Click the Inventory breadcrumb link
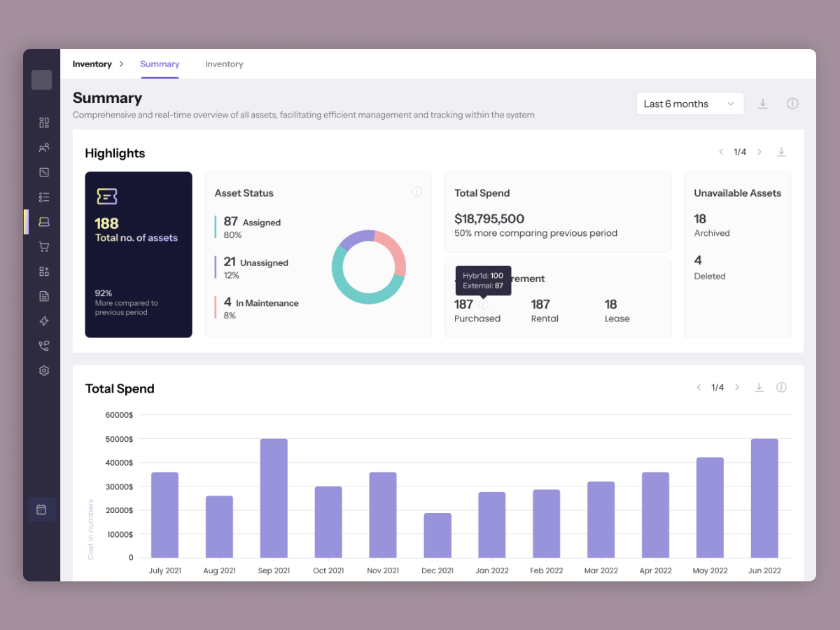 click(92, 64)
